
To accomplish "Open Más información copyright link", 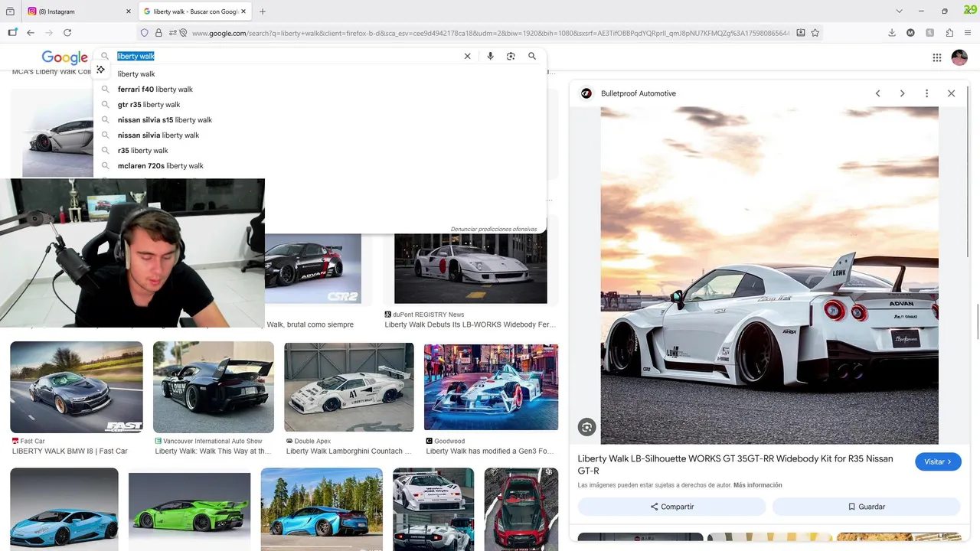I will [x=757, y=485].
